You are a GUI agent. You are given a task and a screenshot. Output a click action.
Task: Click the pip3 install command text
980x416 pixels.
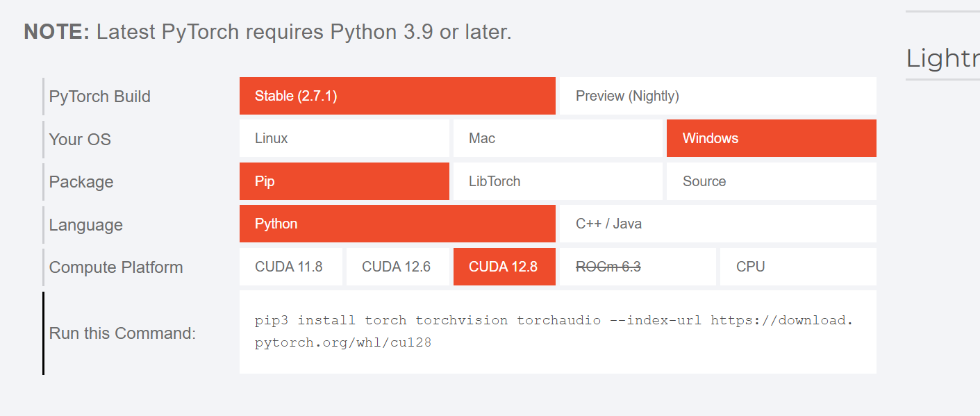(552, 320)
